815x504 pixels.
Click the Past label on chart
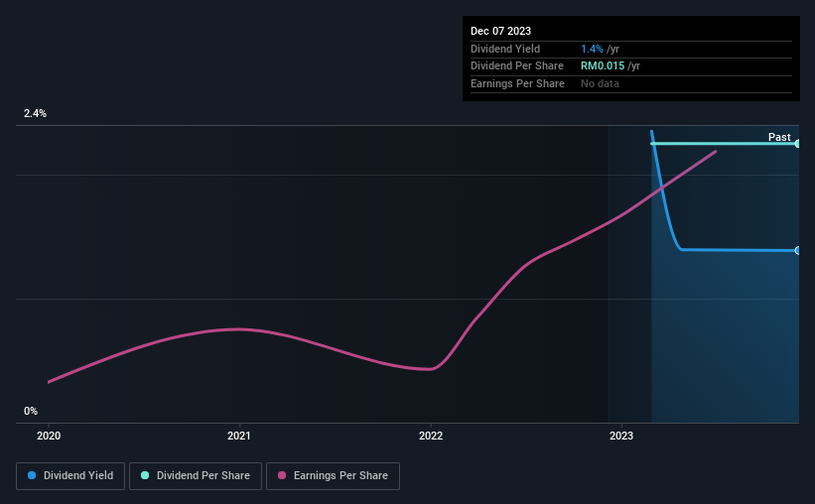[x=779, y=137]
